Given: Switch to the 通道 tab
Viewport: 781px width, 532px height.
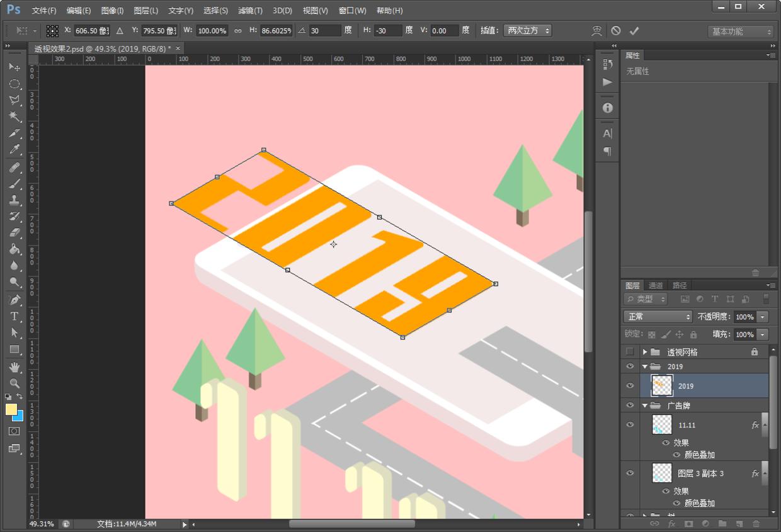Looking at the screenshot, I should (x=656, y=285).
